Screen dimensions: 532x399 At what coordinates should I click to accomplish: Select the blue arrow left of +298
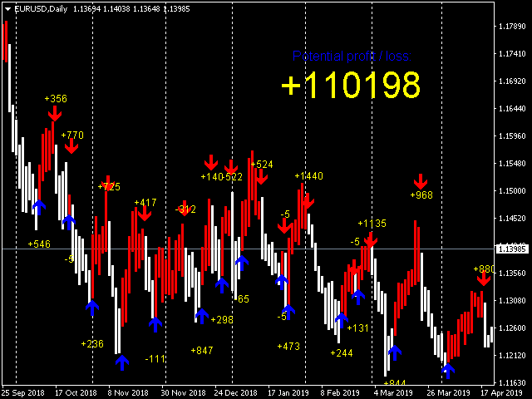click(x=202, y=316)
